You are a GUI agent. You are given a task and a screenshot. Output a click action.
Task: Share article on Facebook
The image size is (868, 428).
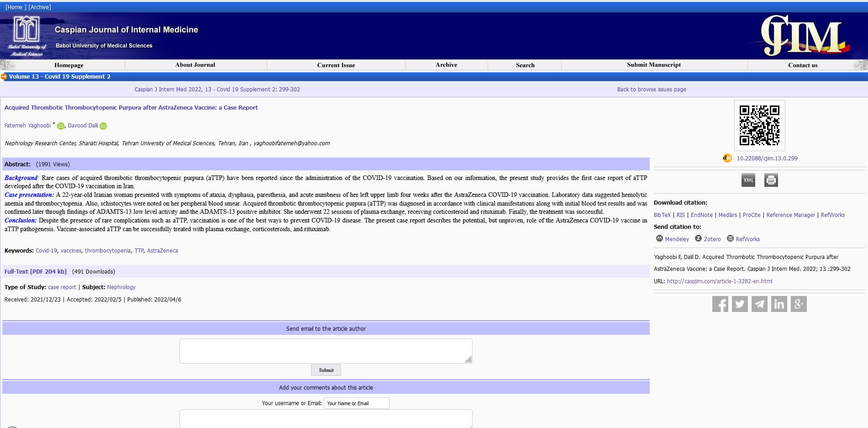[x=720, y=304]
